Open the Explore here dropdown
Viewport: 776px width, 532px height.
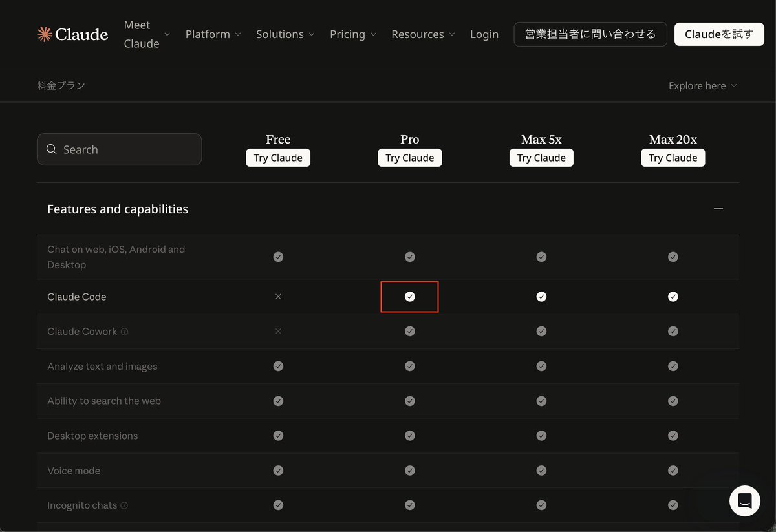tap(703, 85)
